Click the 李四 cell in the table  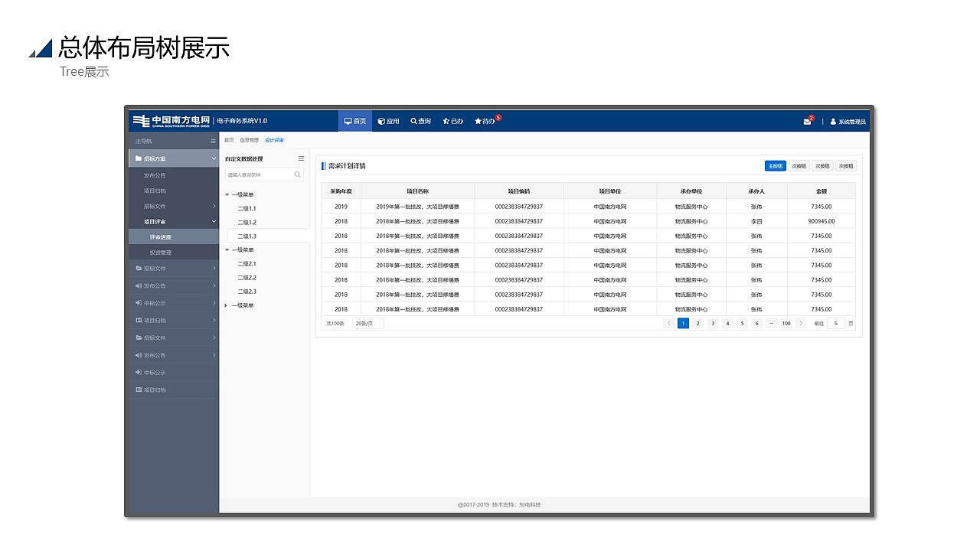(x=756, y=221)
